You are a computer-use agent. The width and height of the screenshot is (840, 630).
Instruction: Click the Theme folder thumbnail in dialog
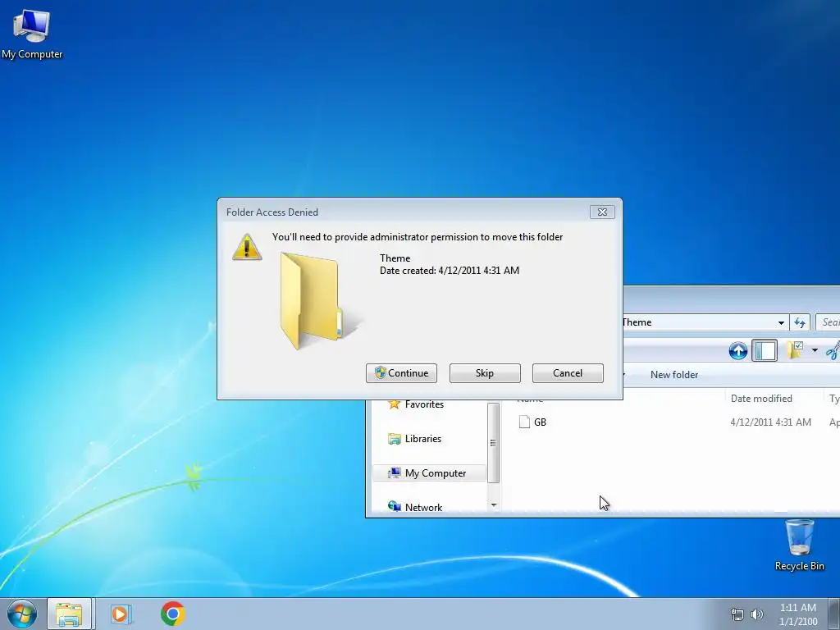click(320, 300)
